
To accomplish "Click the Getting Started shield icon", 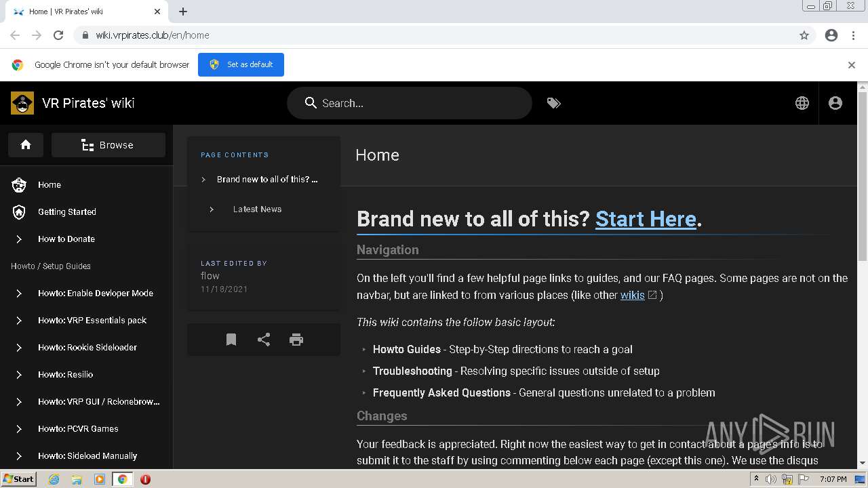I will click(19, 211).
